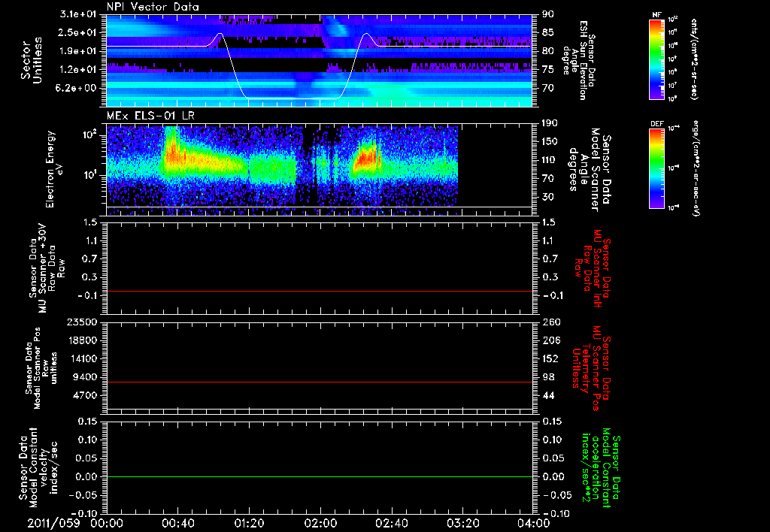
Task: Click the 110 scanner angle tick label
Action: 550,160
